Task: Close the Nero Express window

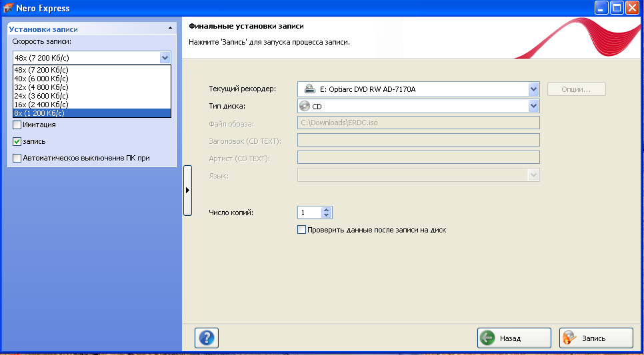Action: [x=632, y=8]
